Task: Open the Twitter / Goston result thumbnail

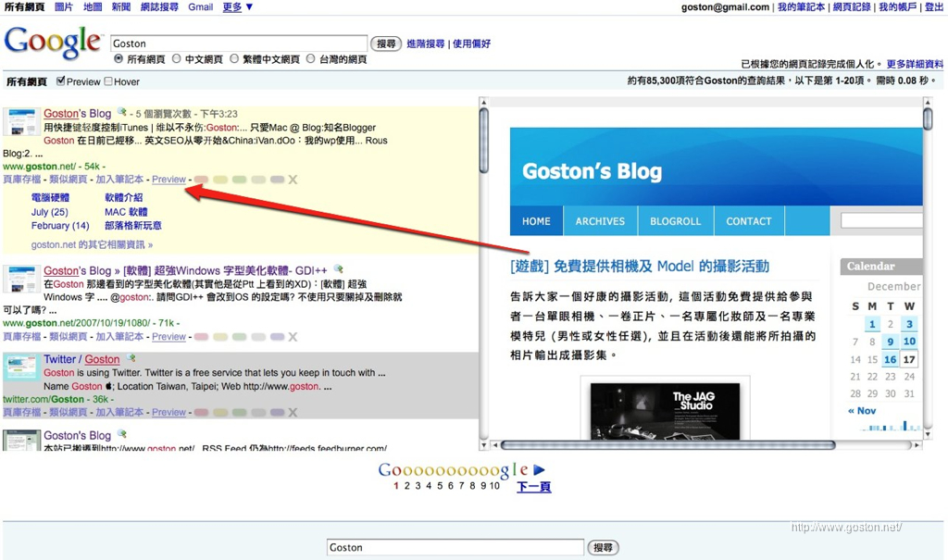Action: [x=20, y=367]
